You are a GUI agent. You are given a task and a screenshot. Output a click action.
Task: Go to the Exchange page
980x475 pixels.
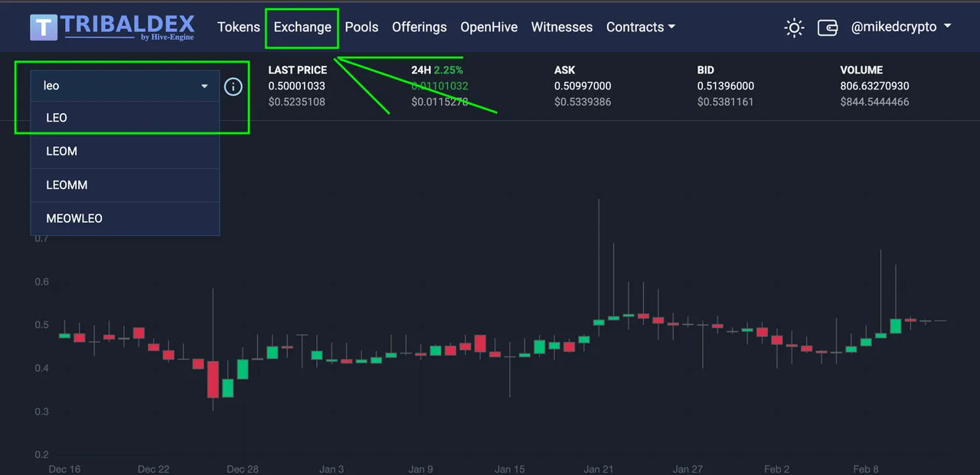(302, 27)
